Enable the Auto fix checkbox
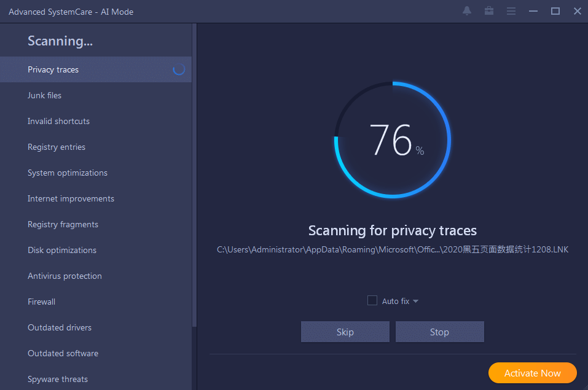Image resolution: width=588 pixels, height=390 pixels. tap(372, 300)
